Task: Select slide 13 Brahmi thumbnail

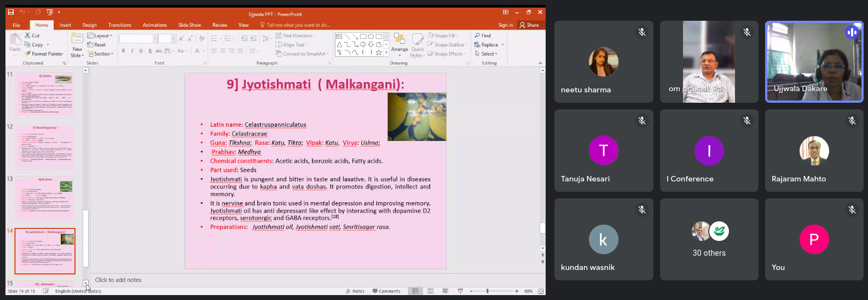Action: [x=45, y=198]
